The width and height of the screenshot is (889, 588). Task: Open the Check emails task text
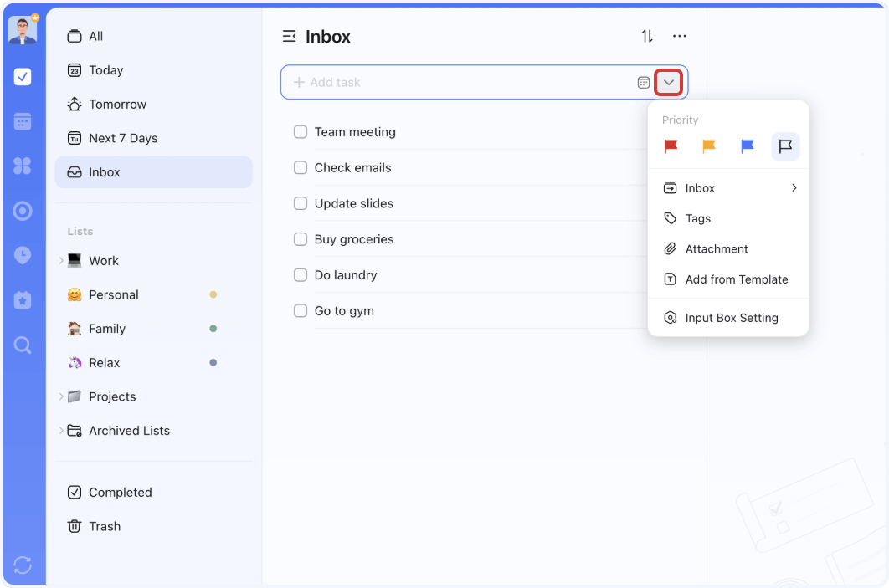point(352,167)
